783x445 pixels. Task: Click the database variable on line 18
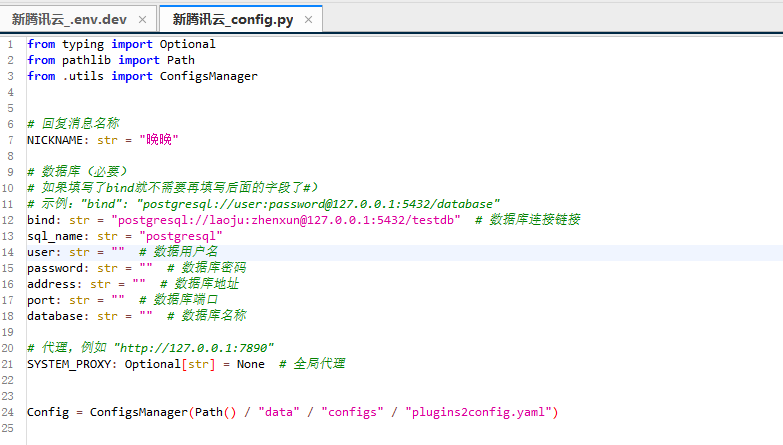pyautogui.click(x=55, y=316)
